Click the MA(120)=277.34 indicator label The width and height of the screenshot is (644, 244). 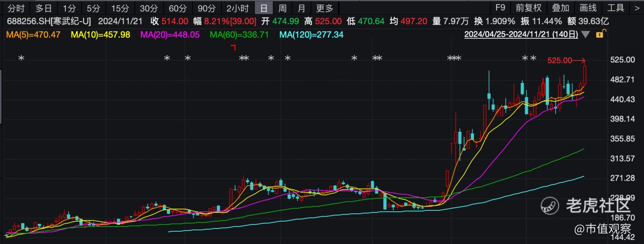tap(311, 35)
